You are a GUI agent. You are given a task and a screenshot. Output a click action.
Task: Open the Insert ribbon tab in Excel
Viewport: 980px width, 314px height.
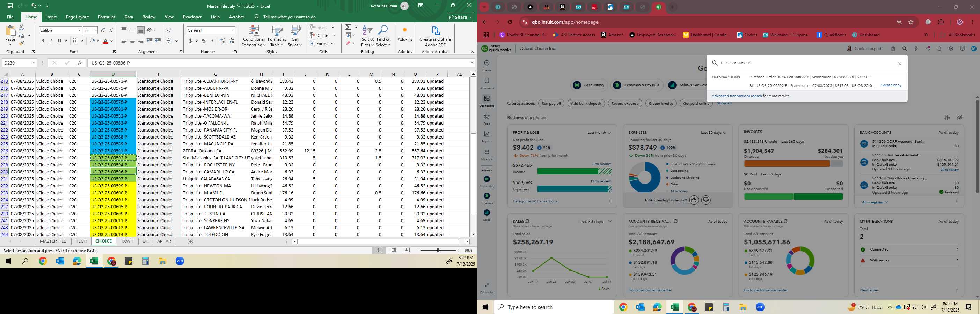click(x=51, y=17)
